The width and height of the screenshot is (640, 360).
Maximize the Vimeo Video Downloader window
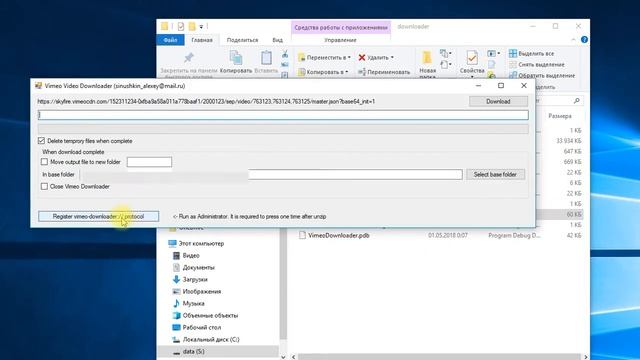[x=501, y=85]
